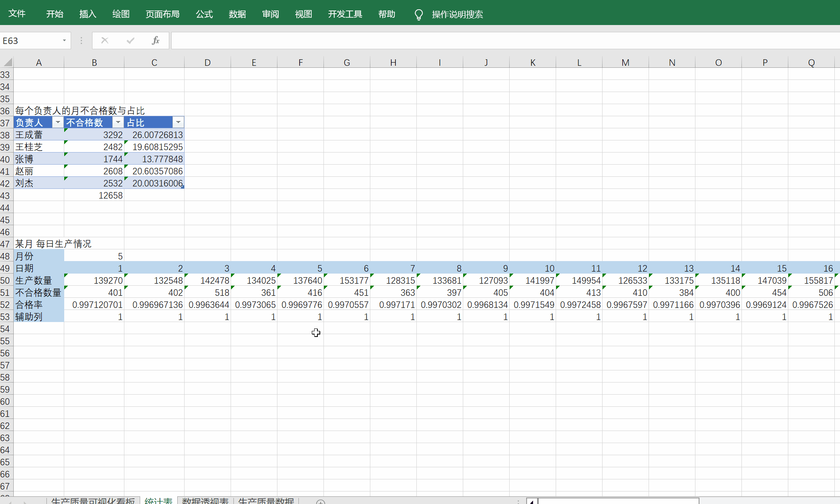840x504 pixels.
Task: Click the 文件 menu button
Action: 17,14
